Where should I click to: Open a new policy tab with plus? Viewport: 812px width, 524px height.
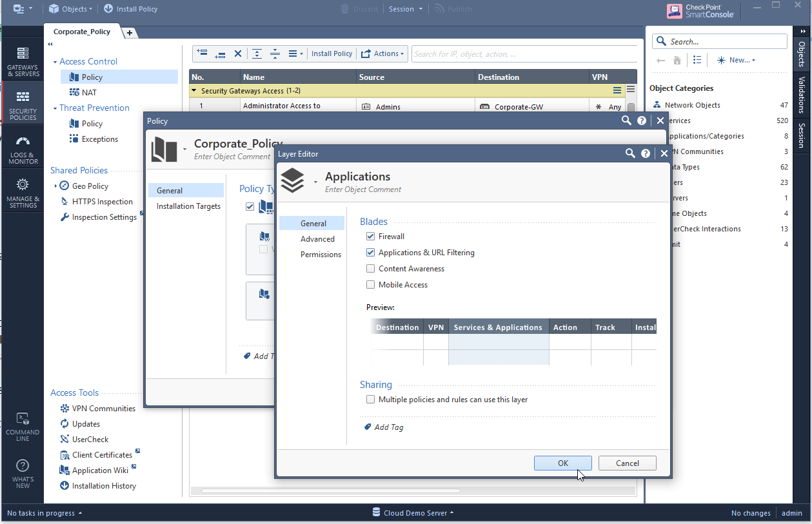point(129,33)
